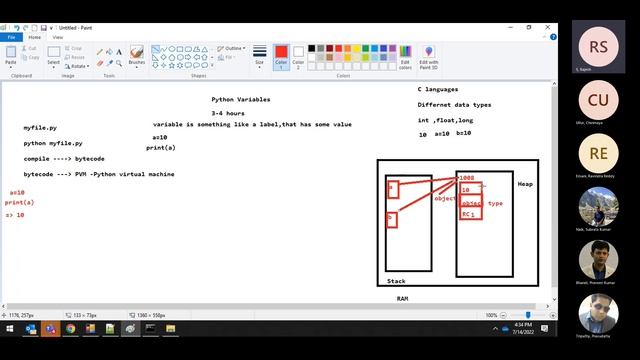Adjust the zoom slider handle
The width and height of the screenshot is (640, 360).
click(x=528, y=315)
